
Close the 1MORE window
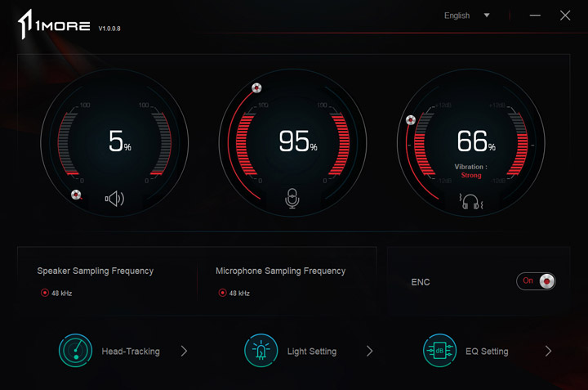pyautogui.click(x=565, y=16)
